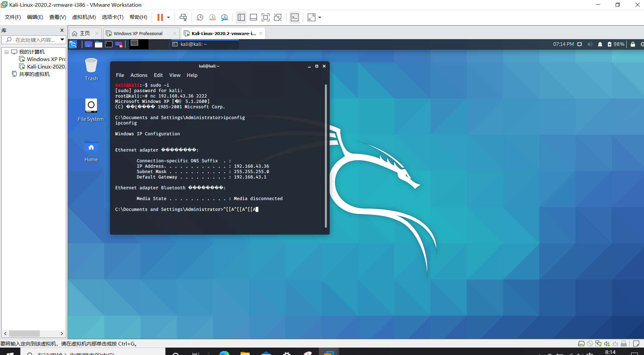Pause the virtual machine with the orange button
The height and width of the screenshot is (355, 644).
pyautogui.click(x=160, y=18)
